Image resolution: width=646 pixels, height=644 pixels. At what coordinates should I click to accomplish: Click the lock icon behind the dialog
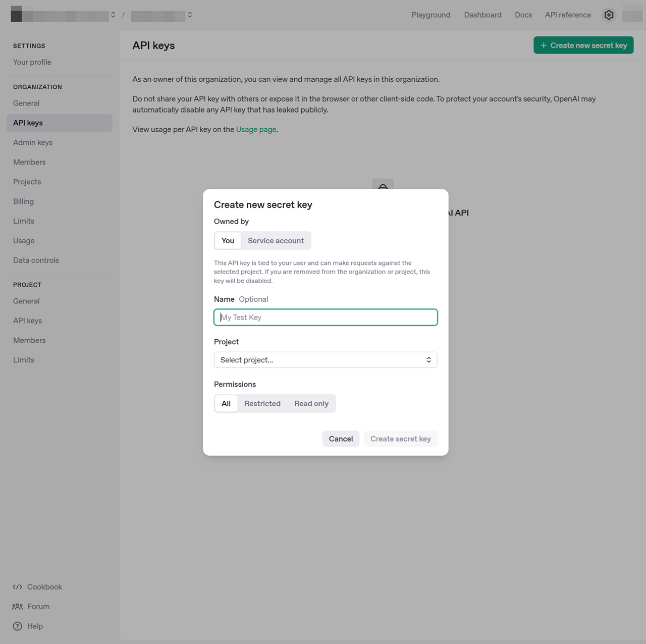tap(383, 185)
